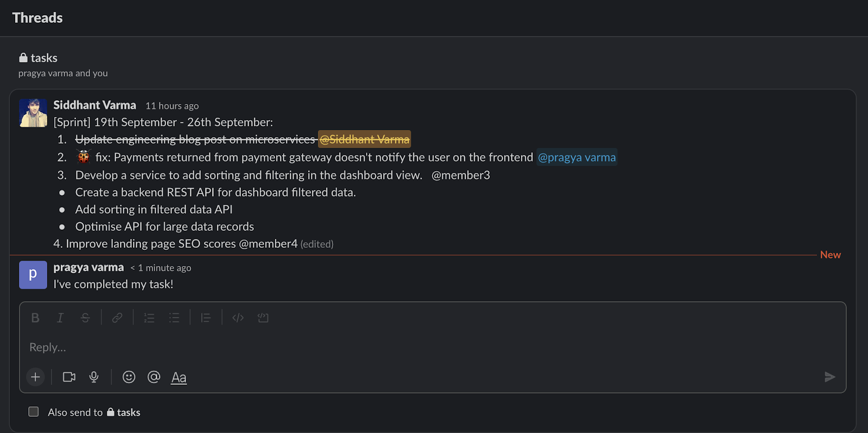The width and height of the screenshot is (868, 433).
Task: Record a video clip
Action: (69, 377)
